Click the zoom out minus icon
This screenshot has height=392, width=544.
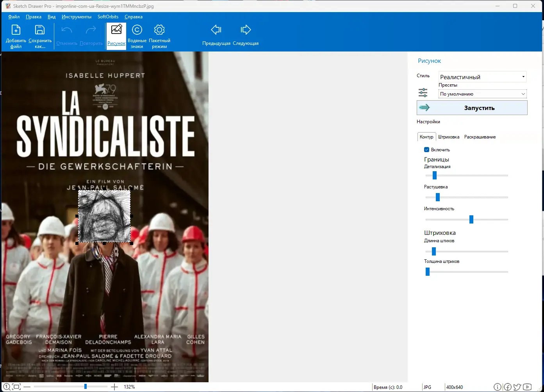tap(27, 387)
